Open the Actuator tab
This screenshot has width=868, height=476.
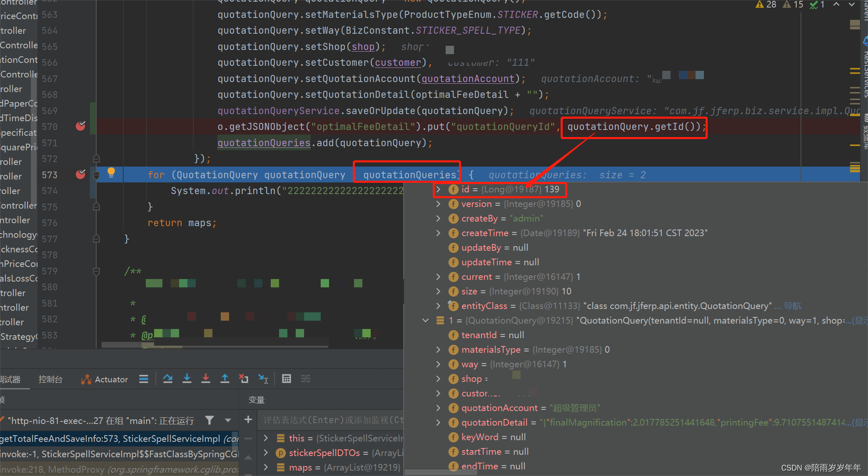coord(105,379)
